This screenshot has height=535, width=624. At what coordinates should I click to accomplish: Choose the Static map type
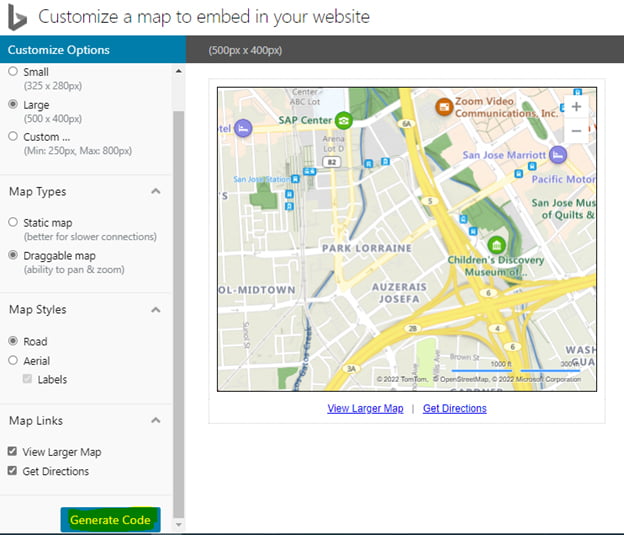coord(13,222)
